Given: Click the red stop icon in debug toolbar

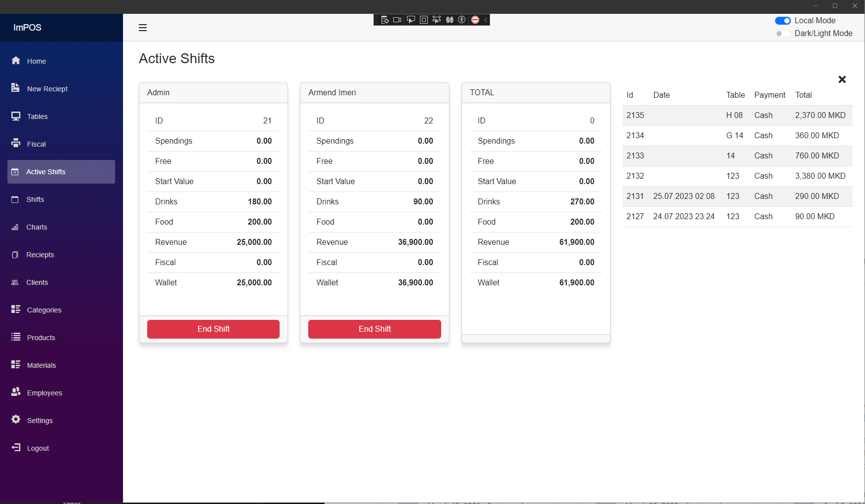Looking at the screenshot, I should coord(475,20).
